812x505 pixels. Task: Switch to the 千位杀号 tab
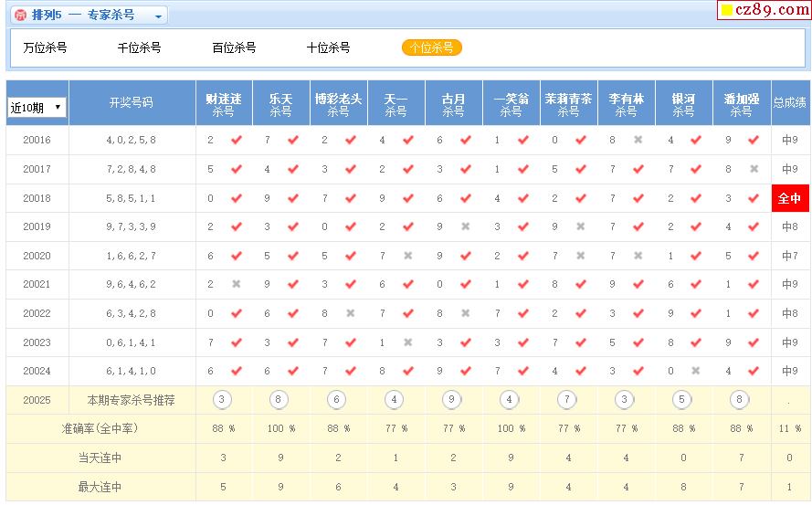point(139,47)
